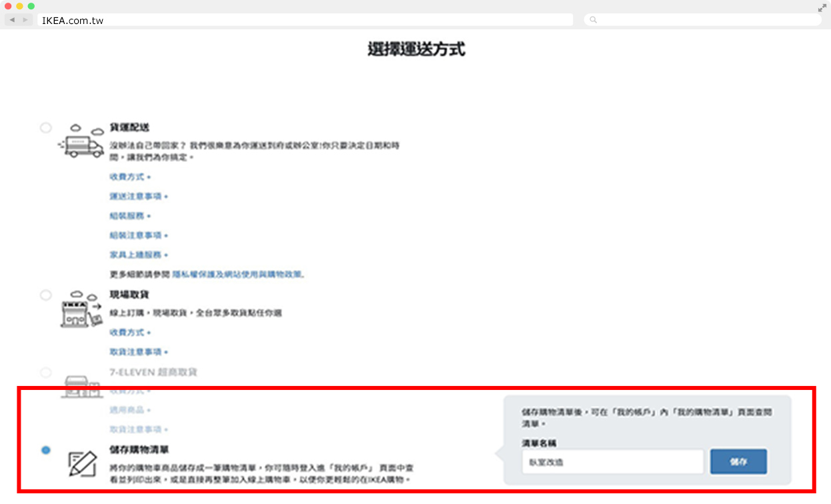Select the 現場取貨 radio button

(x=45, y=295)
